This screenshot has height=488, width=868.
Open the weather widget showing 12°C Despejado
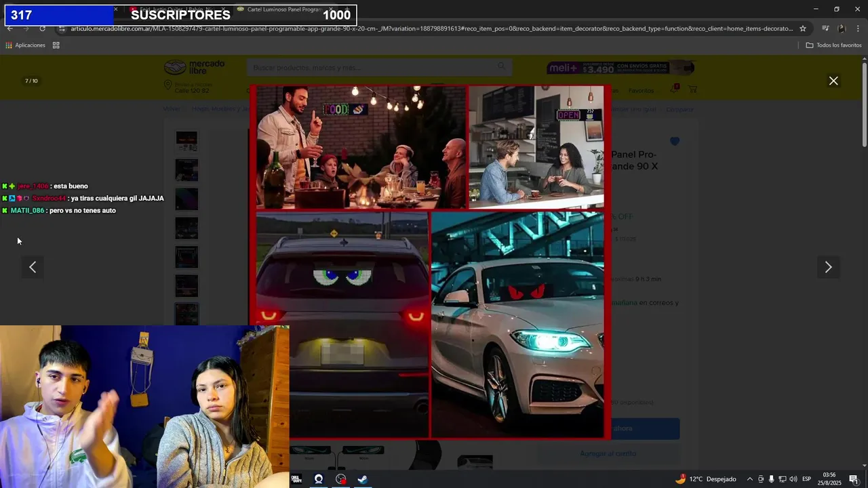coord(705,479)
